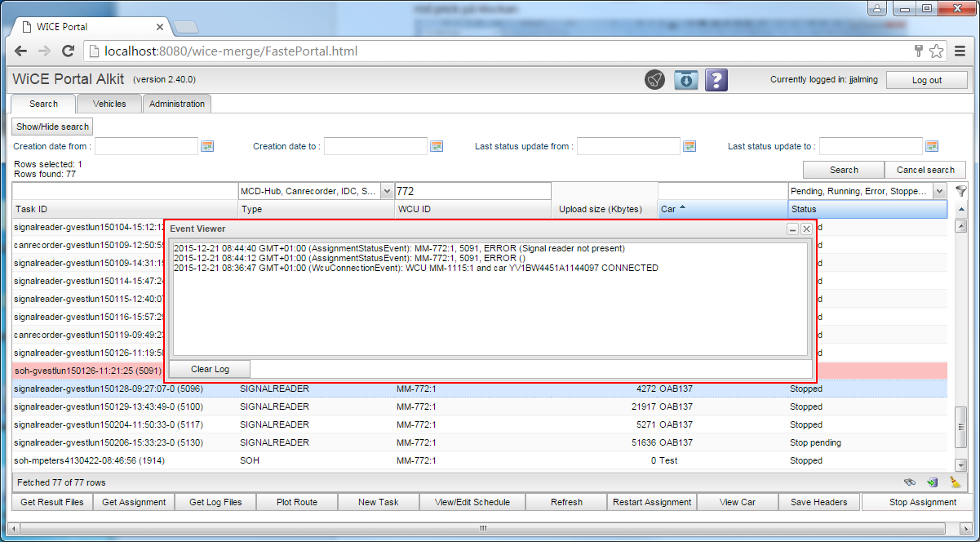Toggle search panel with Show/Hide search
The image size is (980, 542).
click(52, 127)
